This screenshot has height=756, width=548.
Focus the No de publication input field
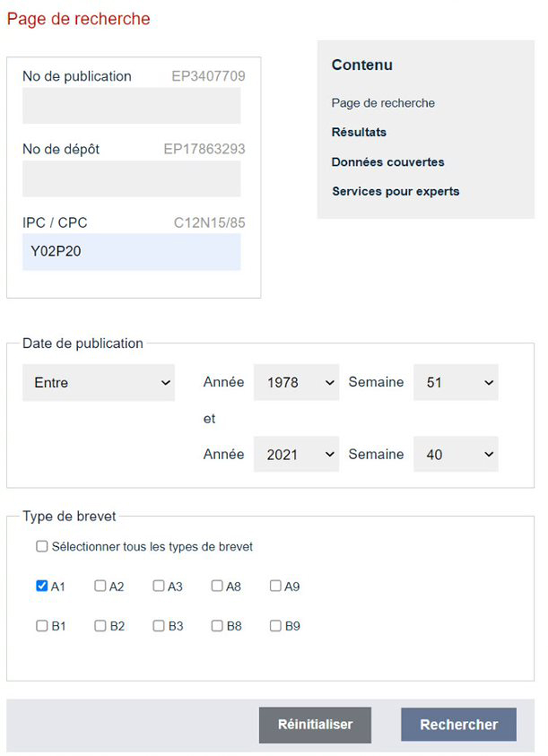tap(131, 106)
